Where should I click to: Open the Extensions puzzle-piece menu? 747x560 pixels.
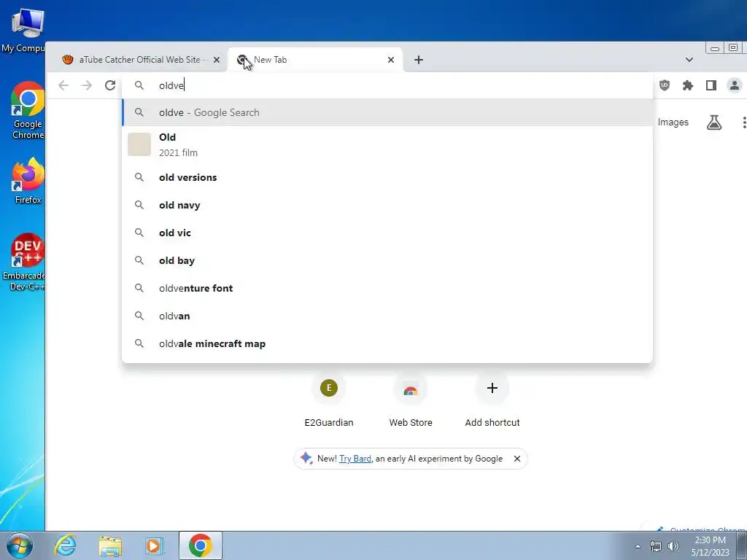tap(688, 85)
